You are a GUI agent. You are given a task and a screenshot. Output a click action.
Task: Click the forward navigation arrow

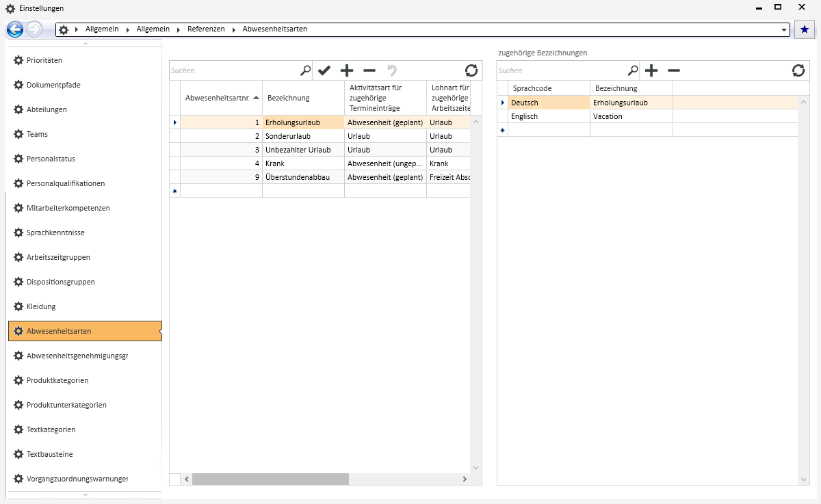click(34, 29)
